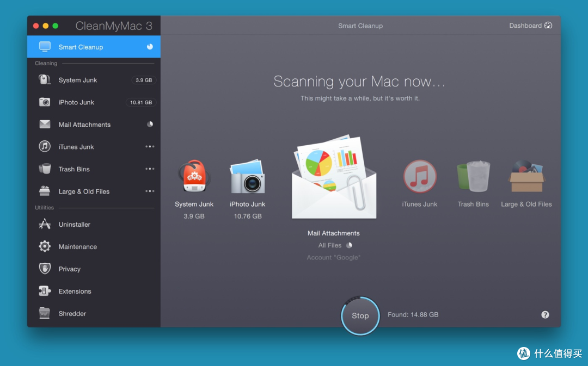Click the "Scanning your Mac now…" heading
This screenshot has width=588, height=366.
coord(359,81)
